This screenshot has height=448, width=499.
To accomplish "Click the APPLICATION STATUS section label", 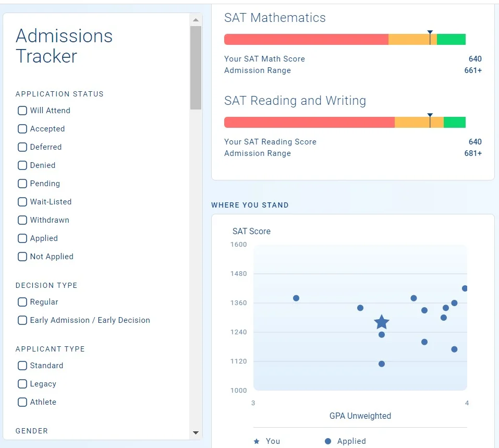I will tap(59, 94).
